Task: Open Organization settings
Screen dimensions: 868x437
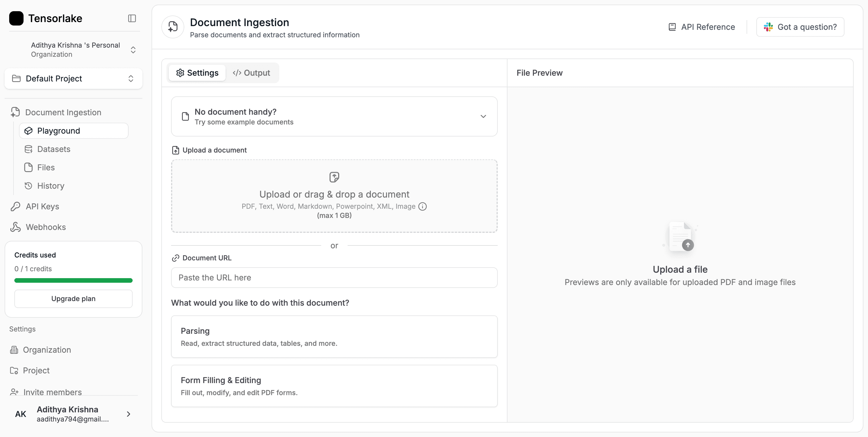Action: [x=46, y=350]
